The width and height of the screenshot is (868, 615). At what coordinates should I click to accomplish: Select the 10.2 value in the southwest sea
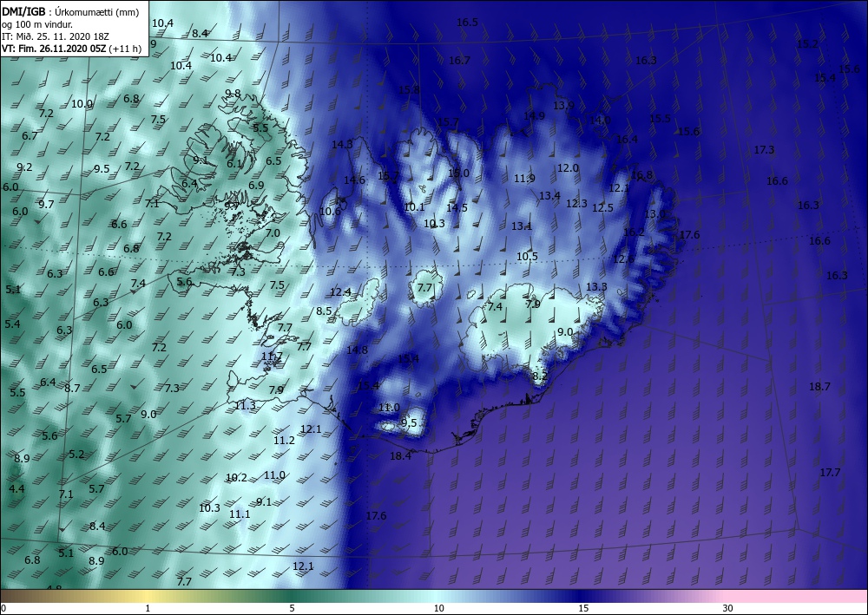[236, 478]
